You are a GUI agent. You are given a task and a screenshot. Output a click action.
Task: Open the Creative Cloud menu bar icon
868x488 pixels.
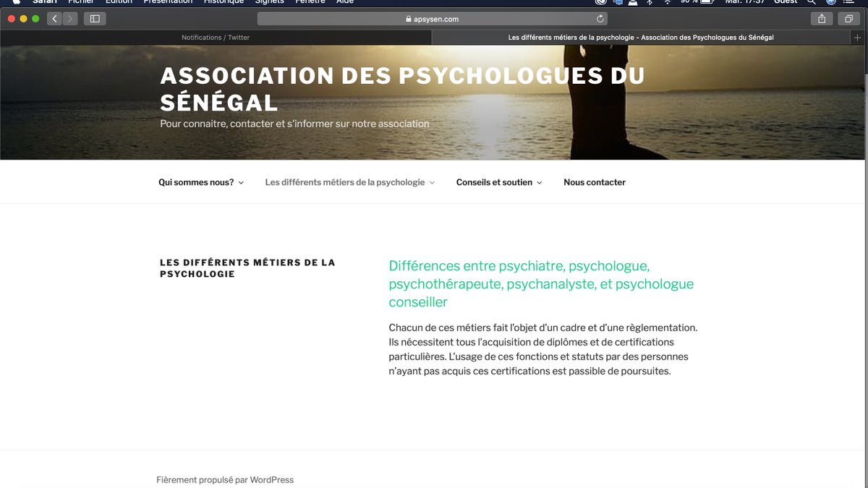601,2
